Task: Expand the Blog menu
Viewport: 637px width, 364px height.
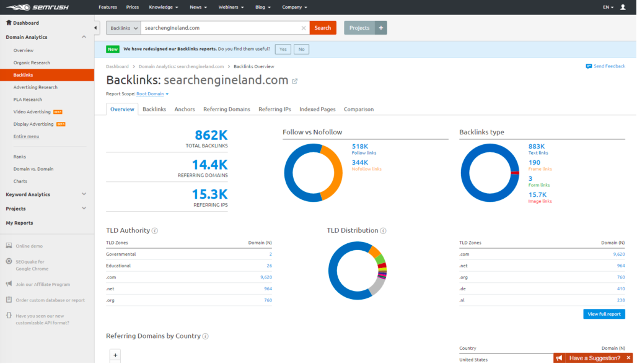Action: point(263,7)
